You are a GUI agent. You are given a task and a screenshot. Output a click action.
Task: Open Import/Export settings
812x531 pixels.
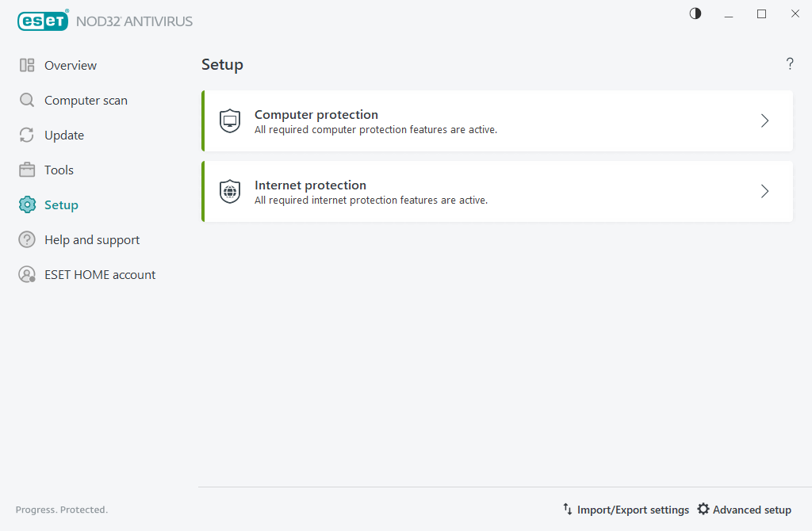(x=626, y=510)
